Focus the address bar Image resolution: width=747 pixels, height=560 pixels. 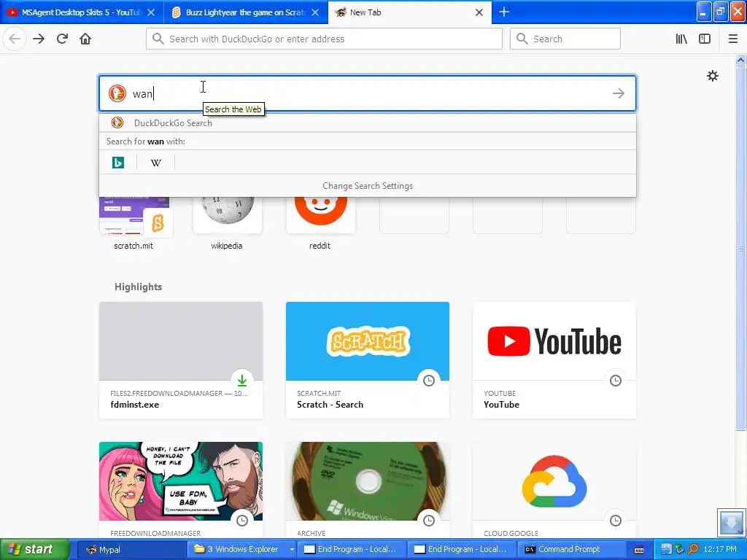coord(324,39)
